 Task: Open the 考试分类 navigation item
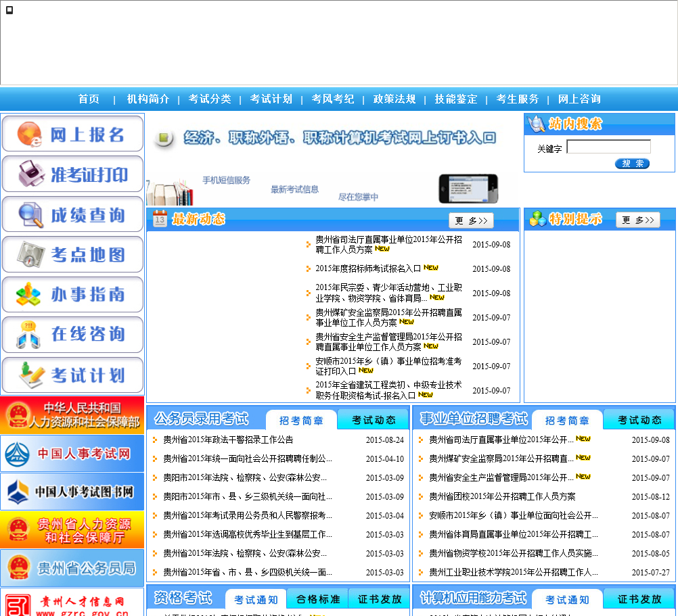tap(210, 99)
